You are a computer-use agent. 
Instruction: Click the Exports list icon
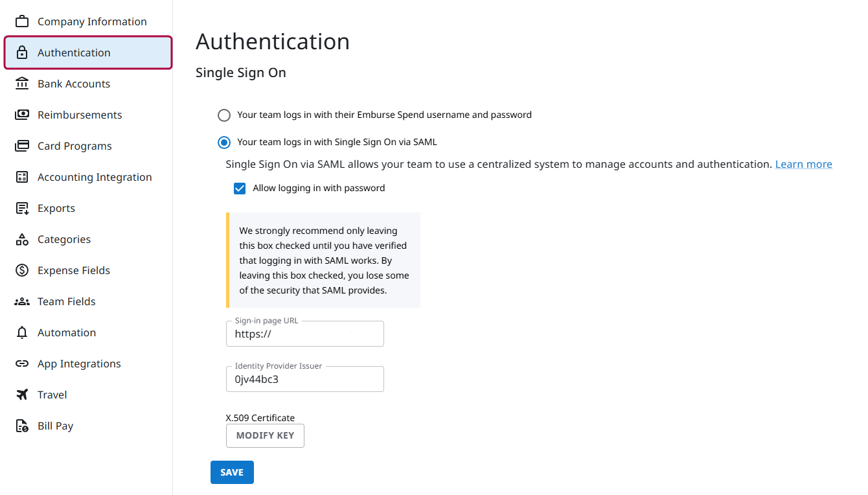tap(22, 208)
